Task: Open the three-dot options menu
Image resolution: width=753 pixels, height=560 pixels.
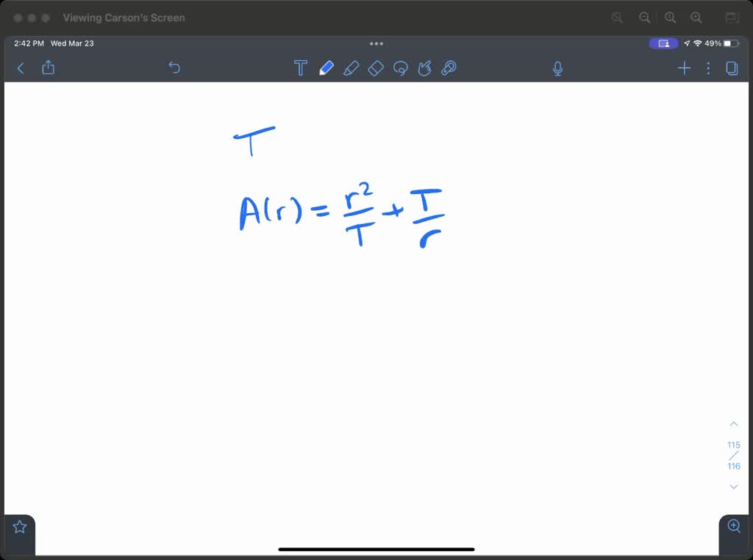Action: (x=707, y=68)
